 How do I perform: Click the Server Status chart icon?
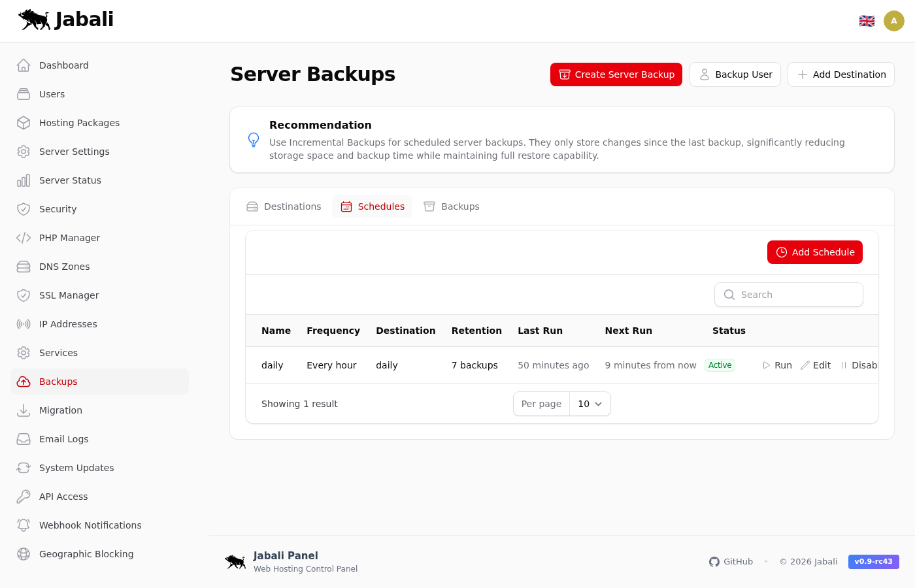click(24, 180)
